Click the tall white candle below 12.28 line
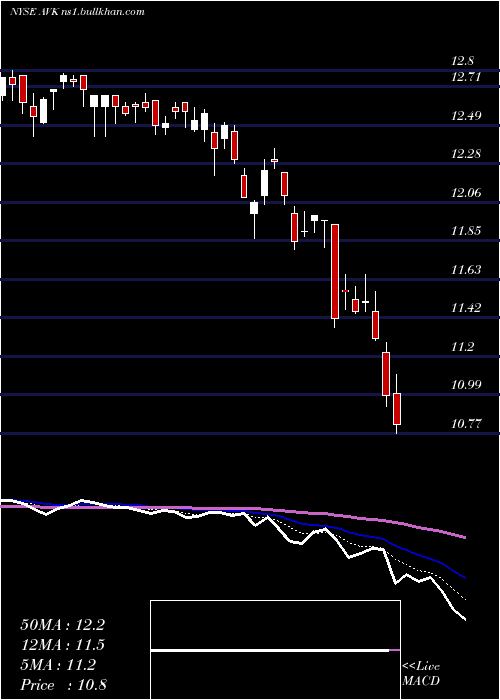The image size is (500, 700). coord(264,183)
